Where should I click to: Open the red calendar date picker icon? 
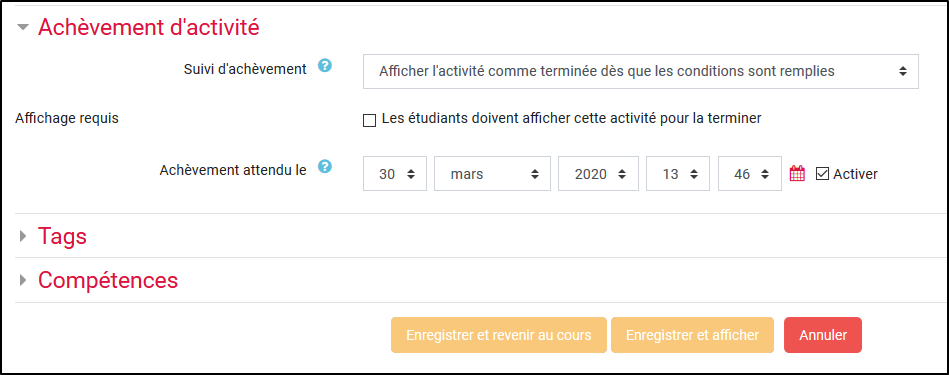tap(798, 174)
